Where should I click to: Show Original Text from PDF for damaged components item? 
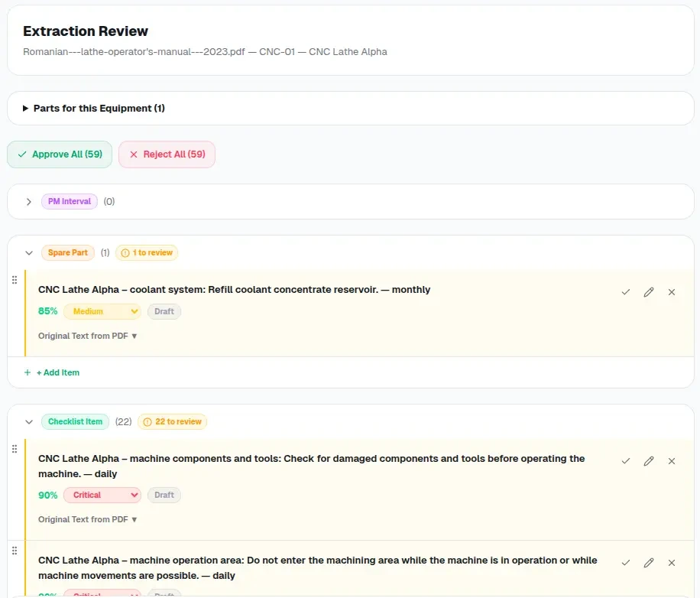click(87, 519)
